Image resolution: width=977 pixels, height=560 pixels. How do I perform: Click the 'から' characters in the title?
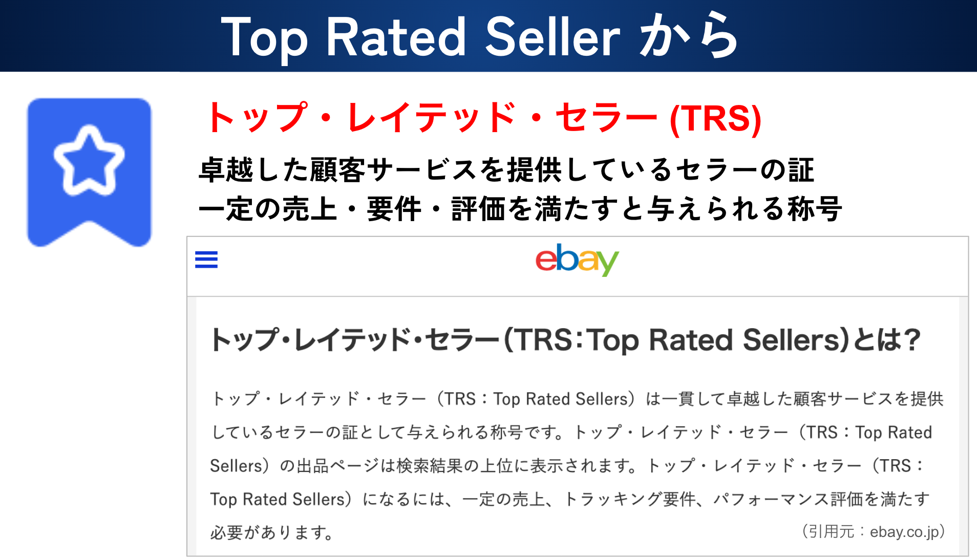coord(688,36)
